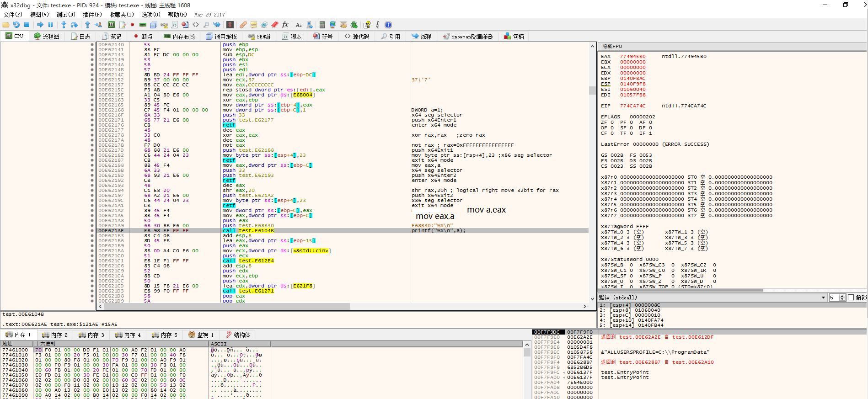Stop debugging with the blue square icon
Image resolution: width=868 pixels, height=399 pixels.
(x=27, y=25)
